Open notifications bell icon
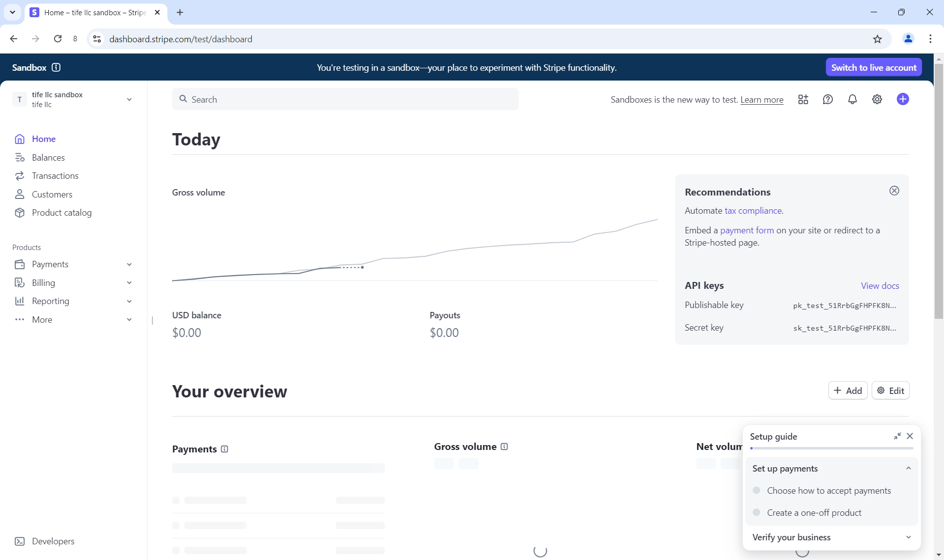Viewport: 944px width, 560px height. coord(853,100)
